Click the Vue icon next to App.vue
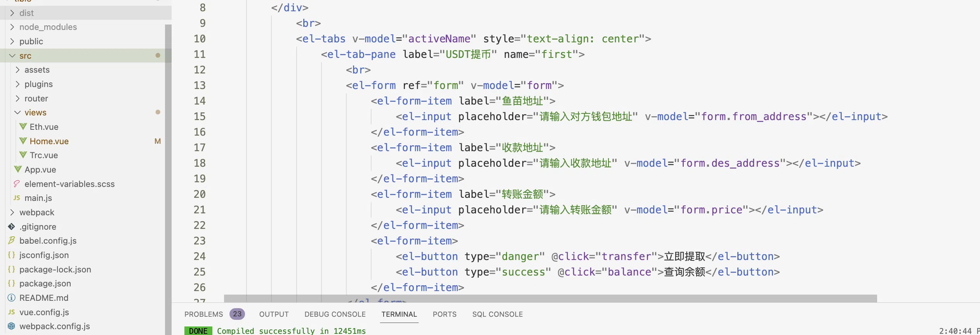Viewport: 980px width, 335px height. (x=18, y=169)
